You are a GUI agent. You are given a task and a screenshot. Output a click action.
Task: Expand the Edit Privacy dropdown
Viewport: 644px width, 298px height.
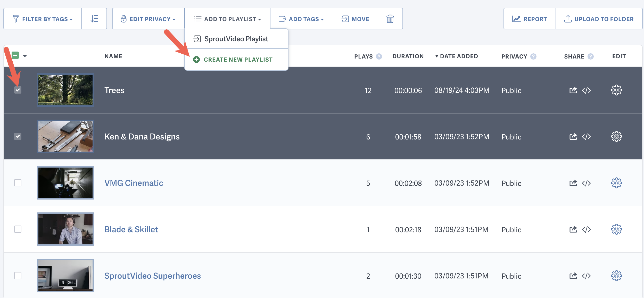point(148,19)
